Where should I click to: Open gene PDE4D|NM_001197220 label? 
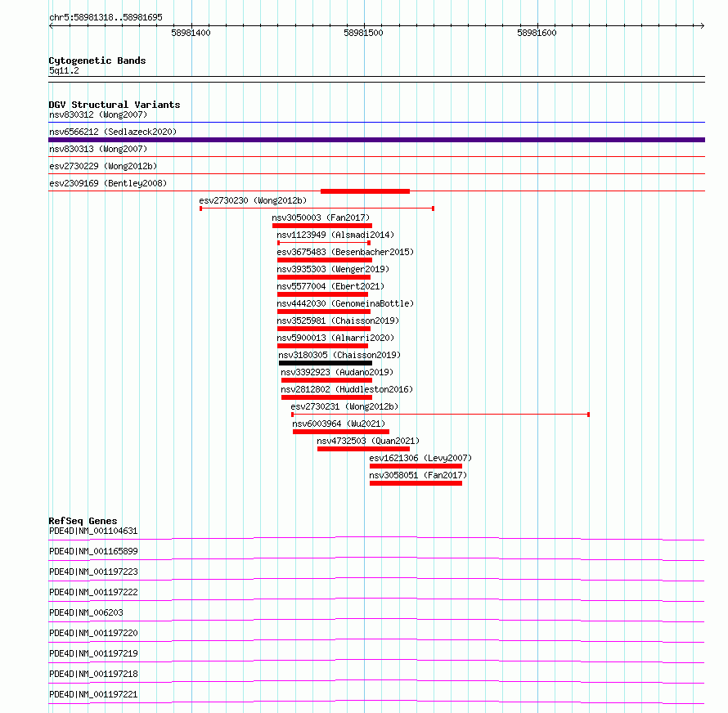click(93, 633)
